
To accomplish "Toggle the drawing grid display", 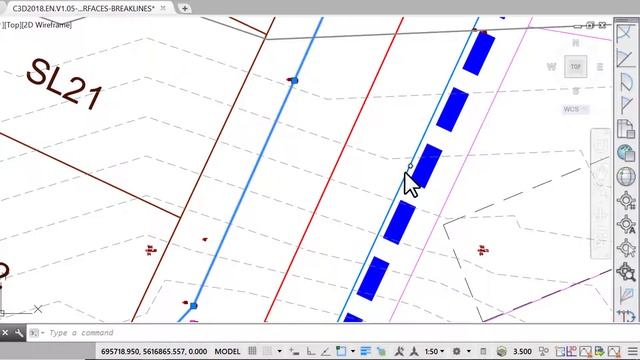I will (x=252, y=351).
